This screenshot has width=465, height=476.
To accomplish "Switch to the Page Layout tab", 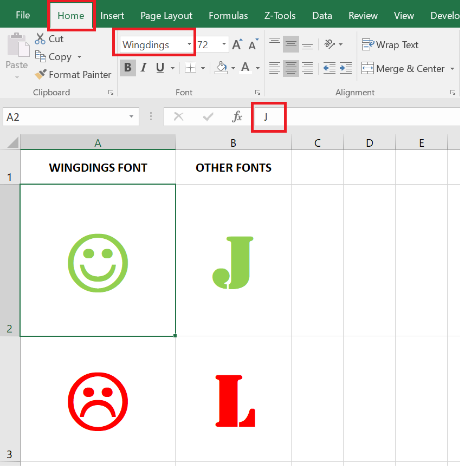I will [x=166, y=16].
